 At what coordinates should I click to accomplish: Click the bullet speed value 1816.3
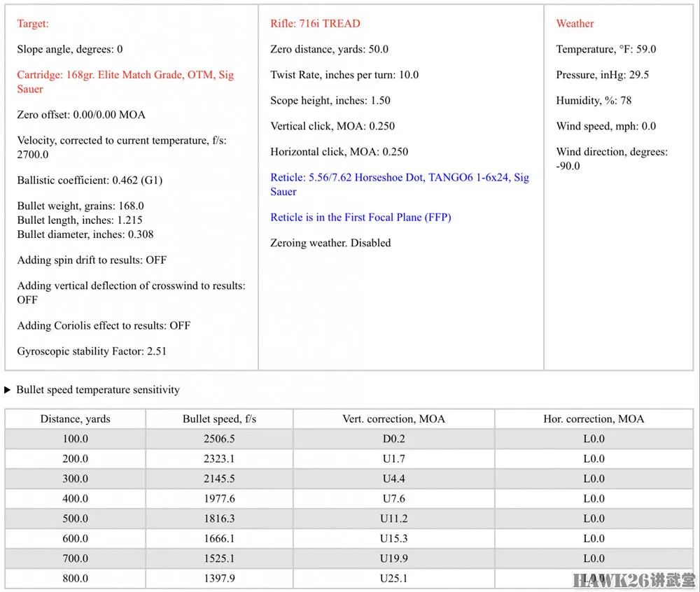pyautogui.click(x=219, y=519)
